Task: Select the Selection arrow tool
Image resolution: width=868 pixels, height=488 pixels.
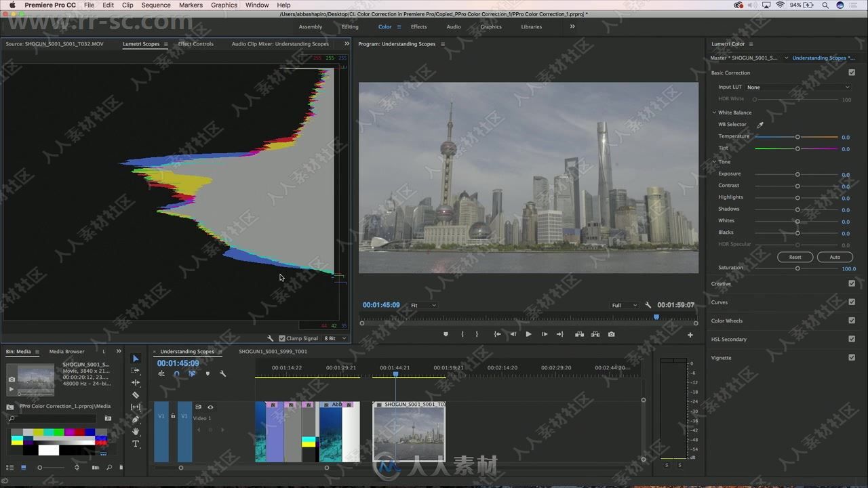Action: 136,359
